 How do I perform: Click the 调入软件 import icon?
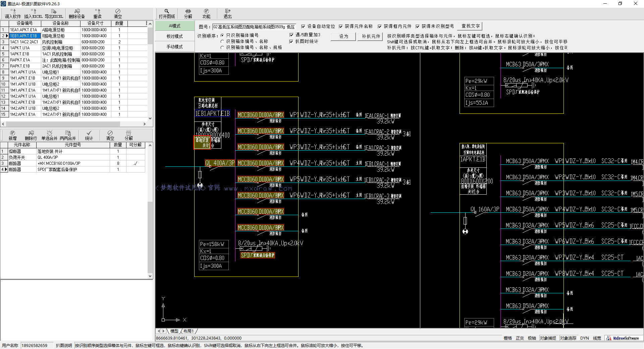13,14
